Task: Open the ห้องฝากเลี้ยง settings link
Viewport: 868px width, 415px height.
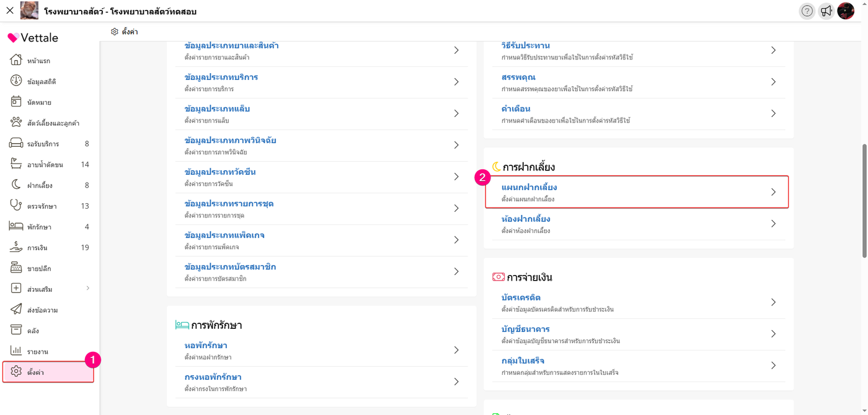Action: (x=526, y=219)
